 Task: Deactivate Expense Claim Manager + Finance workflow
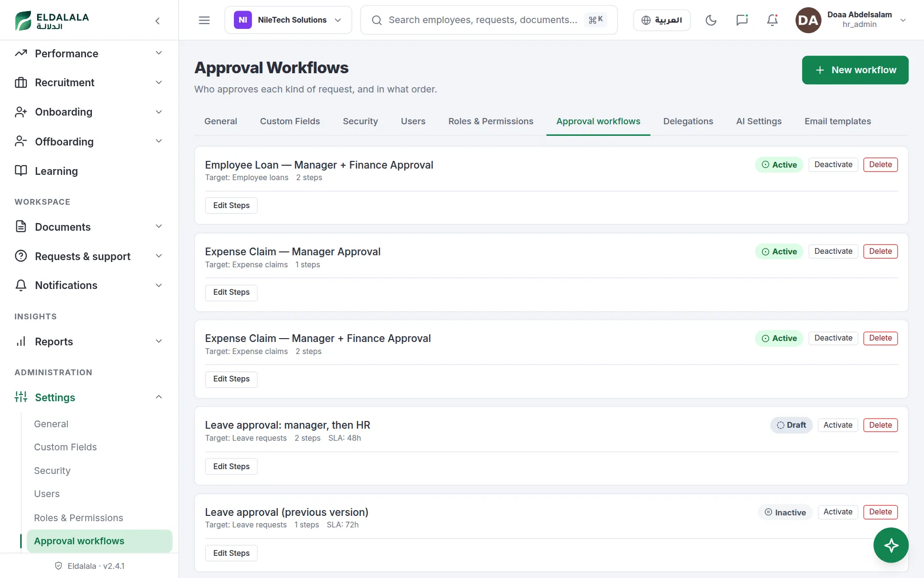[x=833, y=338]
